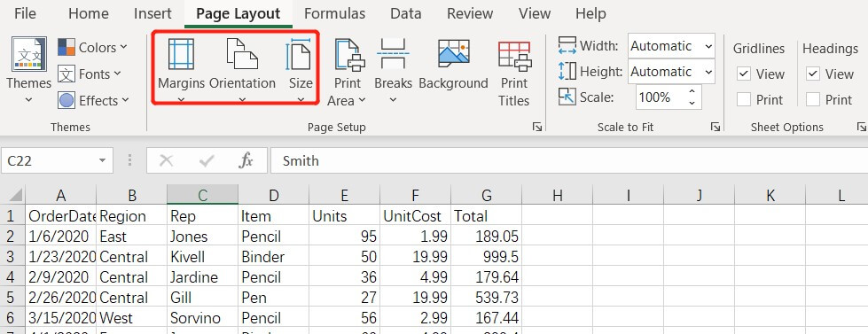Select cell with Units value 95
The image size is (868, 334).
click(x=345, y=237)
